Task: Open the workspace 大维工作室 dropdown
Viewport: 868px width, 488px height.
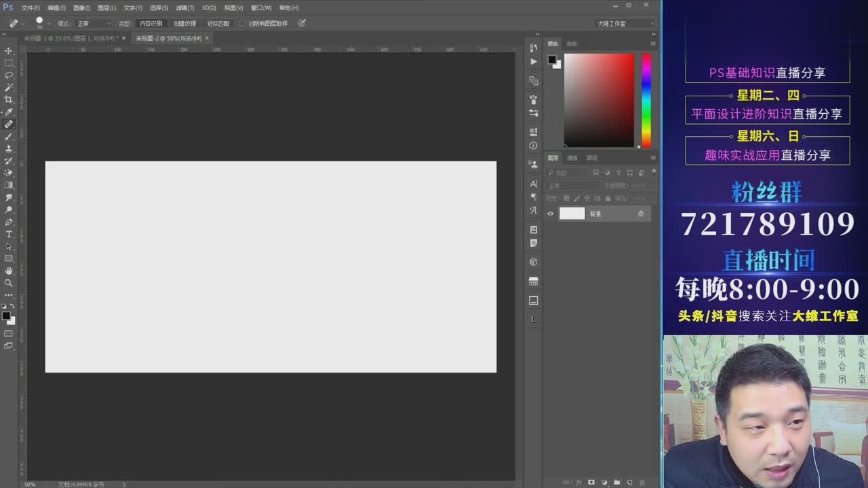Action: (625, 23)
